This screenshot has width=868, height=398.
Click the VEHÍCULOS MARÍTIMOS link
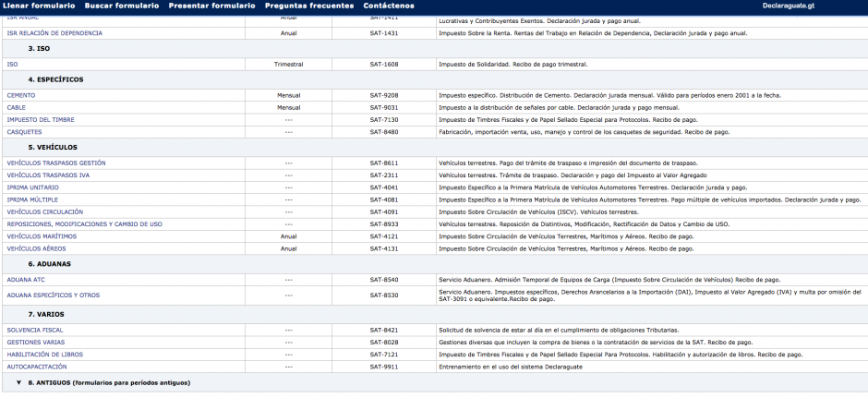(42, 236)
